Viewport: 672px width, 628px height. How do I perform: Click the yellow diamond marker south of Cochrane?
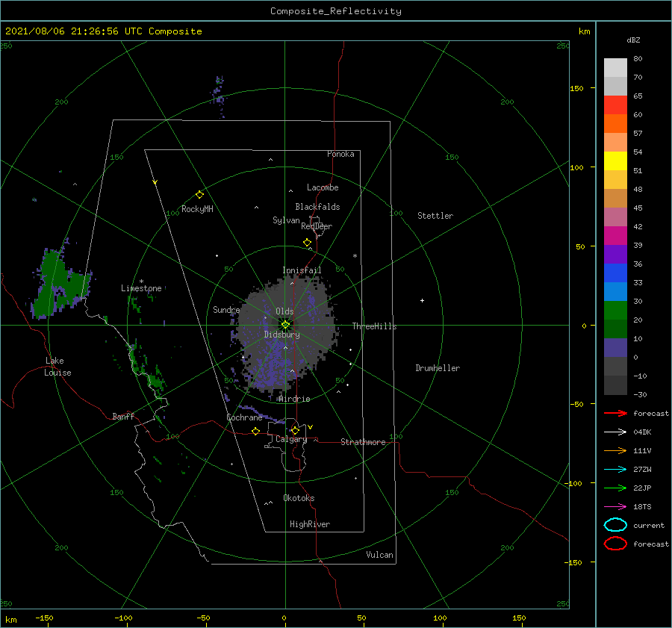point(256,432)
